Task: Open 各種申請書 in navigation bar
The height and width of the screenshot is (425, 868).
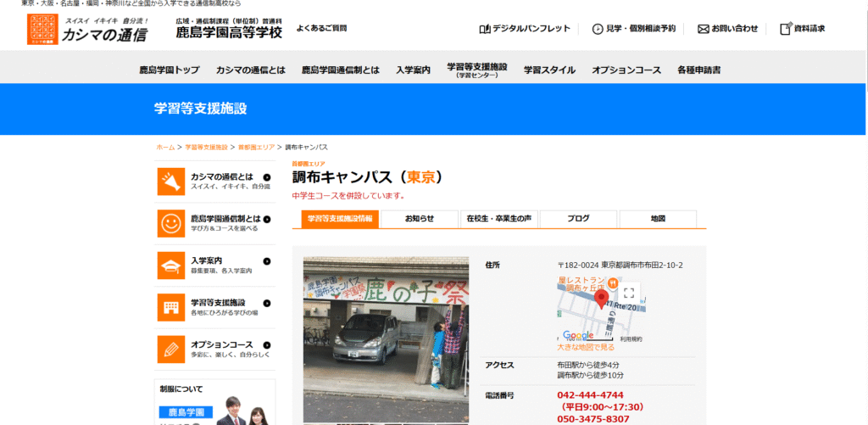Action: tap(699, 70)
